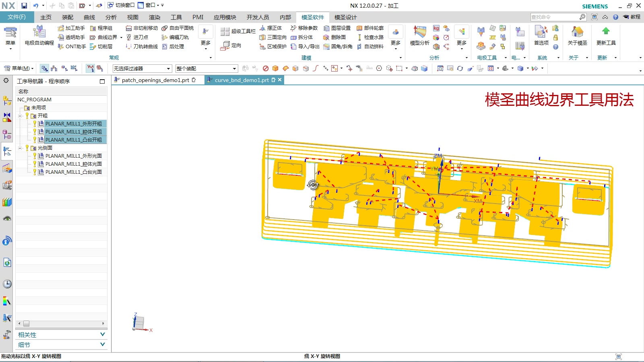This screenshot has width=644, height=362.
Task: Select PLANAR_MILL1_外形光面 operation
Action: (74, 156)
